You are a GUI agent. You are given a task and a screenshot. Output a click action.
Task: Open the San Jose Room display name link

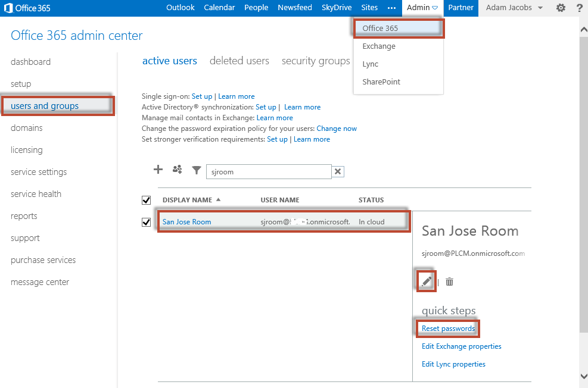tap(186, 222)
